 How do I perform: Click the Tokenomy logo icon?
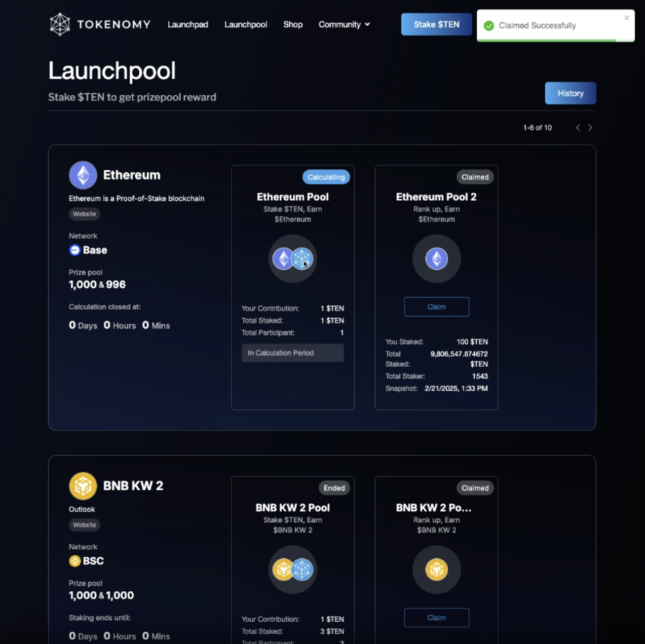tap(60, 24)
